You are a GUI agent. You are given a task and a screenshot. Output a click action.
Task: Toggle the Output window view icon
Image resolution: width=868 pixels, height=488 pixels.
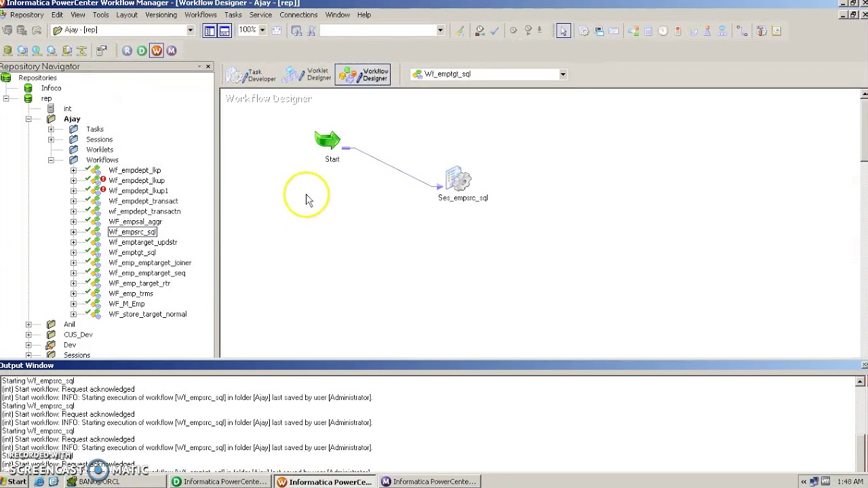click(224, 30)
